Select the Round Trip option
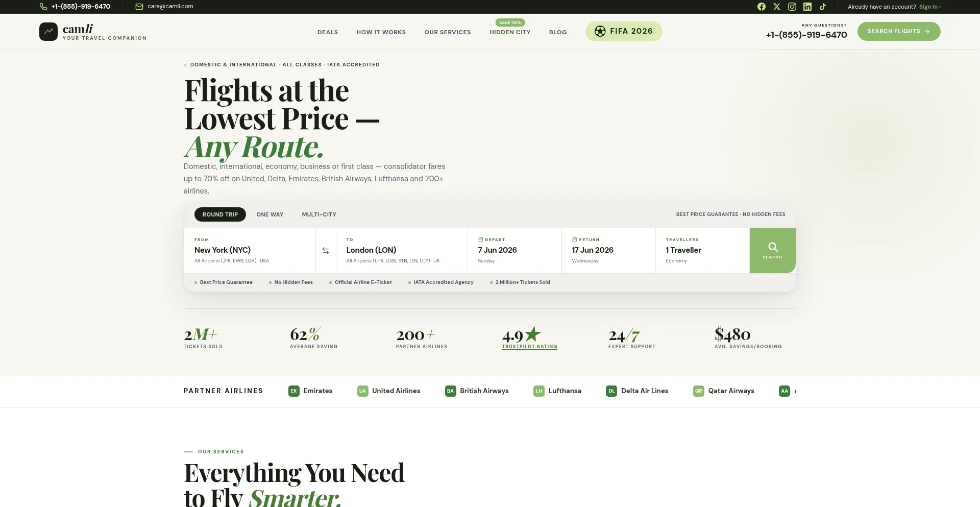 220,214
